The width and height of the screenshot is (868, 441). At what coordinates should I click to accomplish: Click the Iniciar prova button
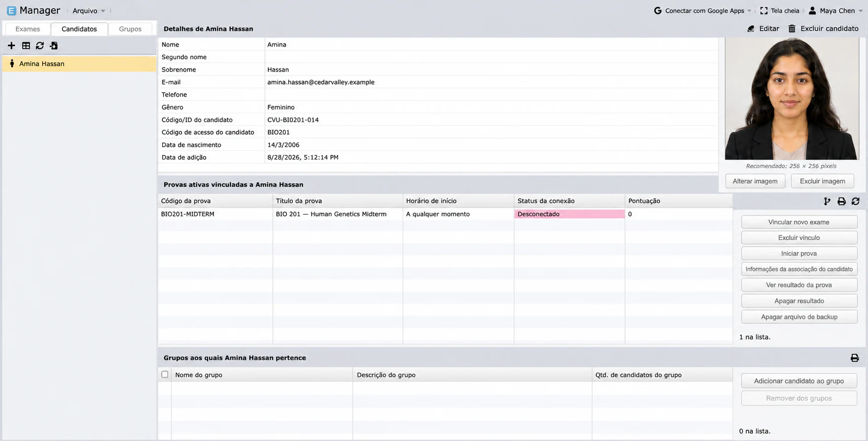click(x=799, y=254)
